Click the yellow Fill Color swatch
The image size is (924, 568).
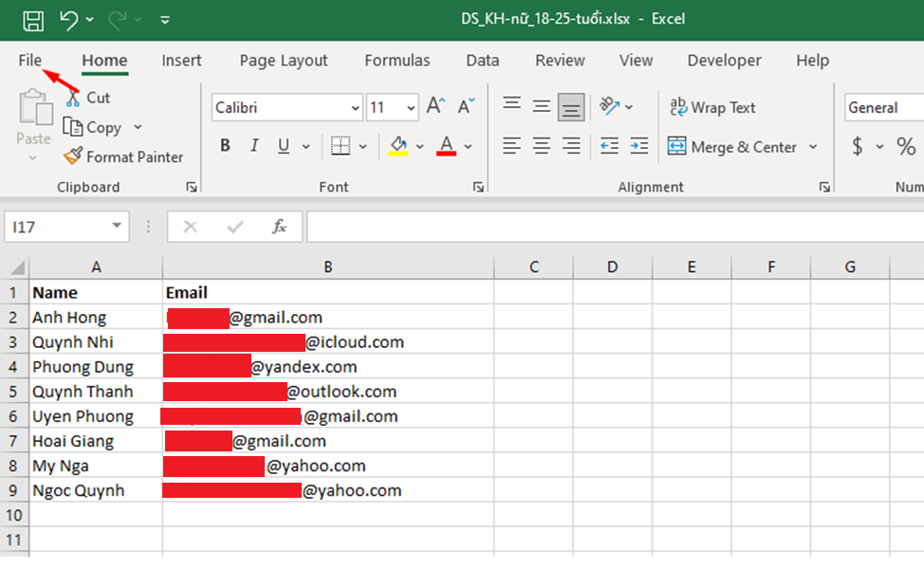[397, 147]
